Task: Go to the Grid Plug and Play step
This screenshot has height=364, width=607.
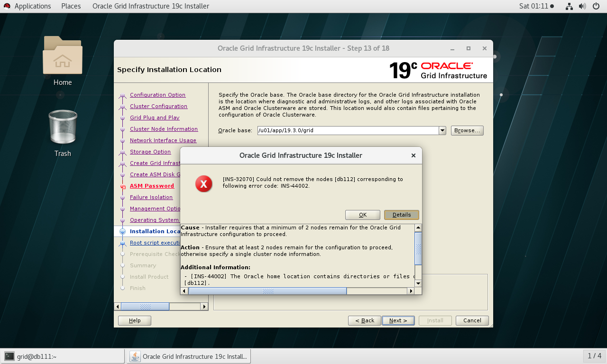Action: (x=155, y=118)
